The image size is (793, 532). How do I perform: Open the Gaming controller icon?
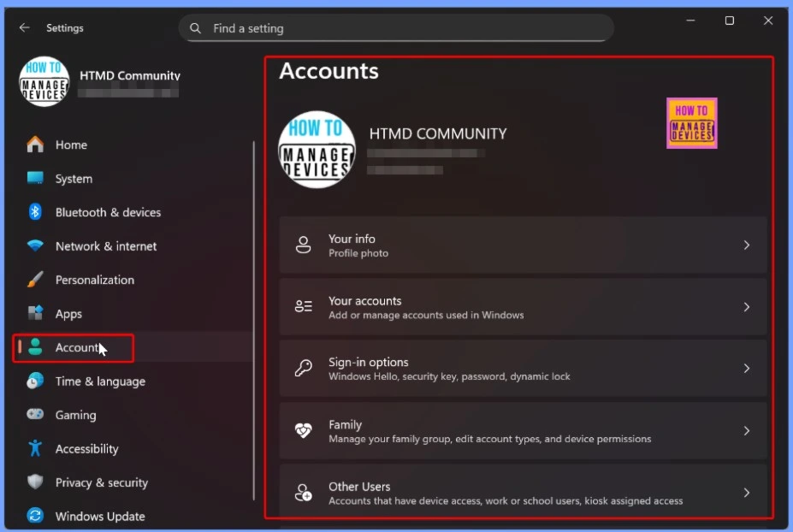point(35,415)
